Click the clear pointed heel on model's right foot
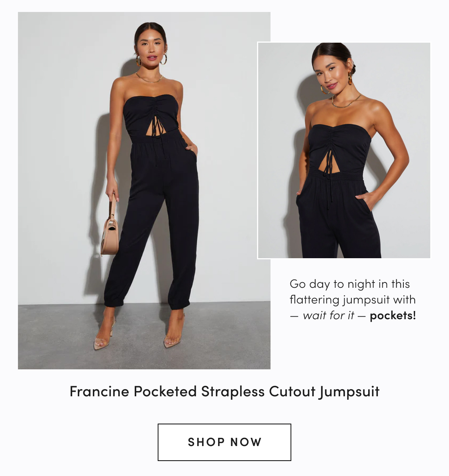449x476 pixels. pos(104,335)
